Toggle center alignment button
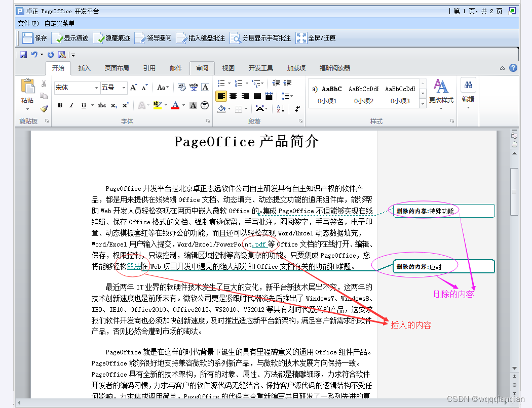The image size is (532, 408). pos(233,96)
